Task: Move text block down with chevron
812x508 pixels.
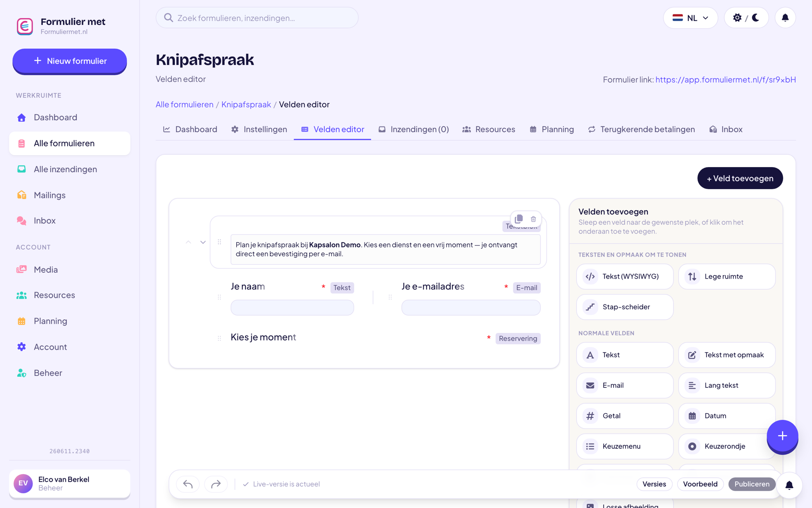Action: pos(203,242)
